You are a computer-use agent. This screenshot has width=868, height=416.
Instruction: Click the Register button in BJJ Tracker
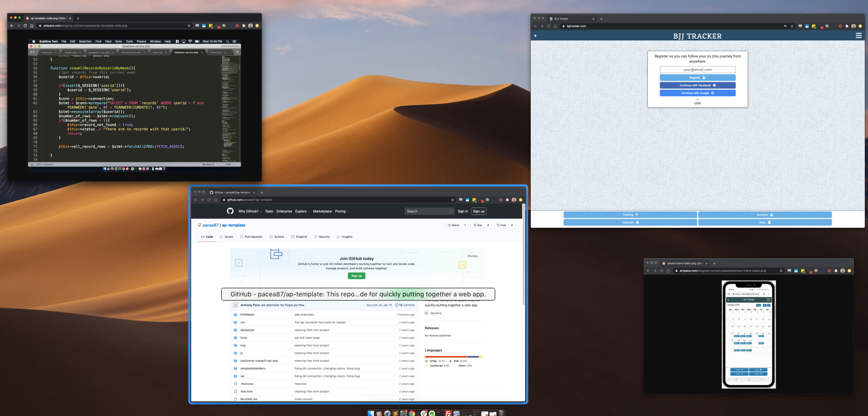(x=697, y=78)
